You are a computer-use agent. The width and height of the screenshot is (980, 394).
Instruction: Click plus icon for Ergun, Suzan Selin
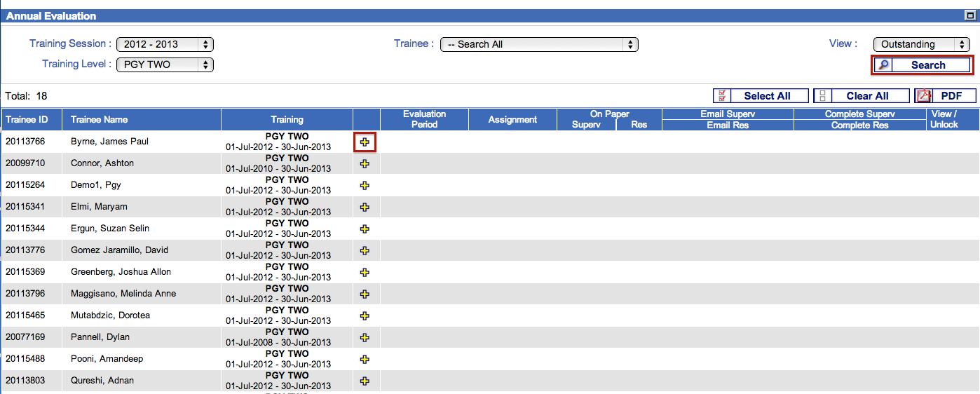(365, 229)
